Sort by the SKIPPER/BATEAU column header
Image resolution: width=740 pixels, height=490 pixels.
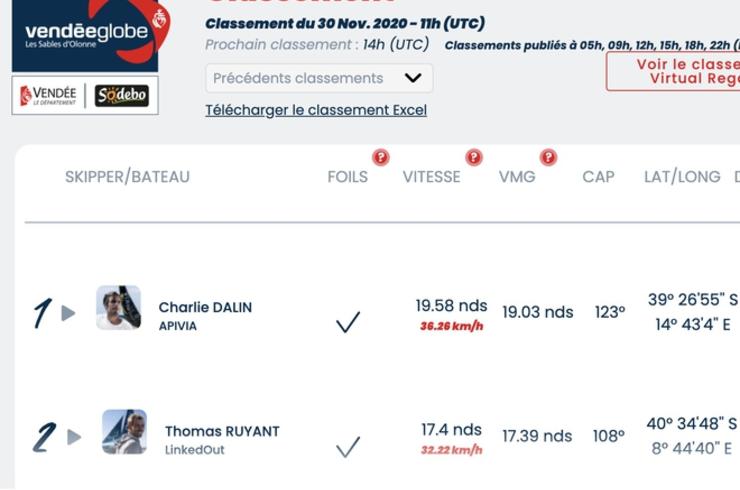[x=127, y=177]
